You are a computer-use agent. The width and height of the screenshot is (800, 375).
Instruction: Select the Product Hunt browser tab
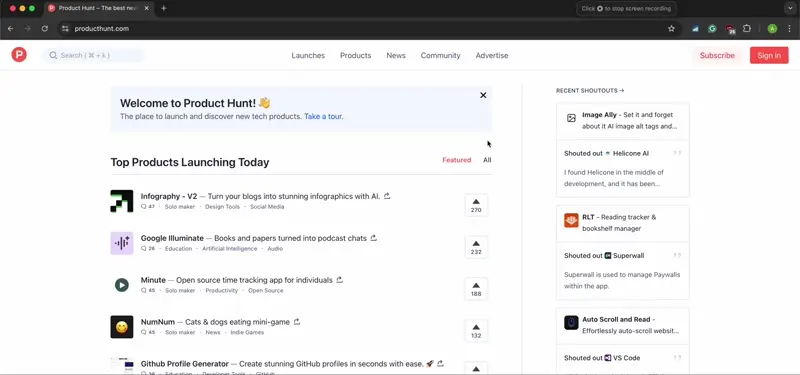99,8
